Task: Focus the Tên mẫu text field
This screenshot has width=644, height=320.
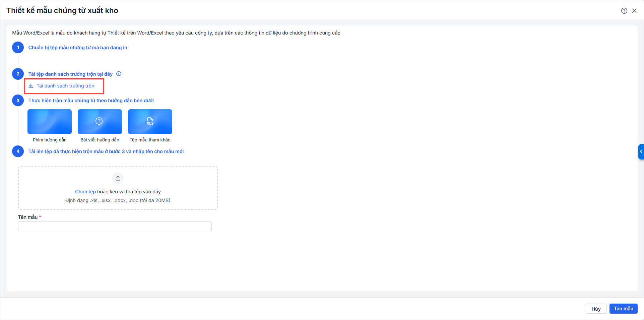Action: tap(115, 226)
